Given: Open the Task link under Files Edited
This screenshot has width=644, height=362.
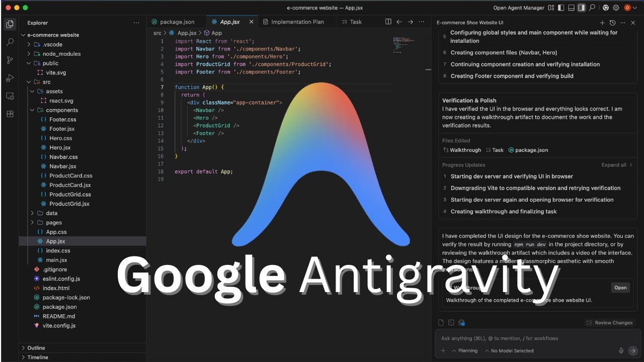Looking at the screenshot, I should tap(495, 150).
